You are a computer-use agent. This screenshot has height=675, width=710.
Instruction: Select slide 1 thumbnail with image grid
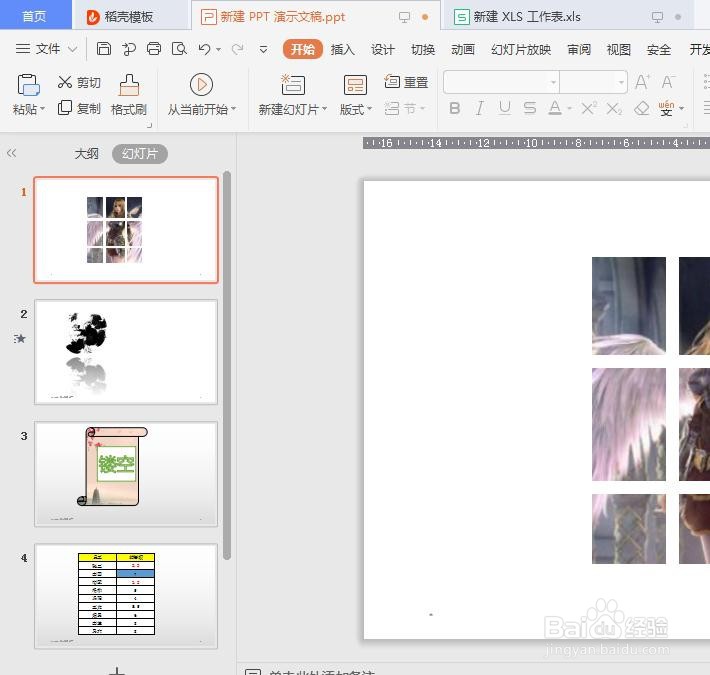point(126,230)
